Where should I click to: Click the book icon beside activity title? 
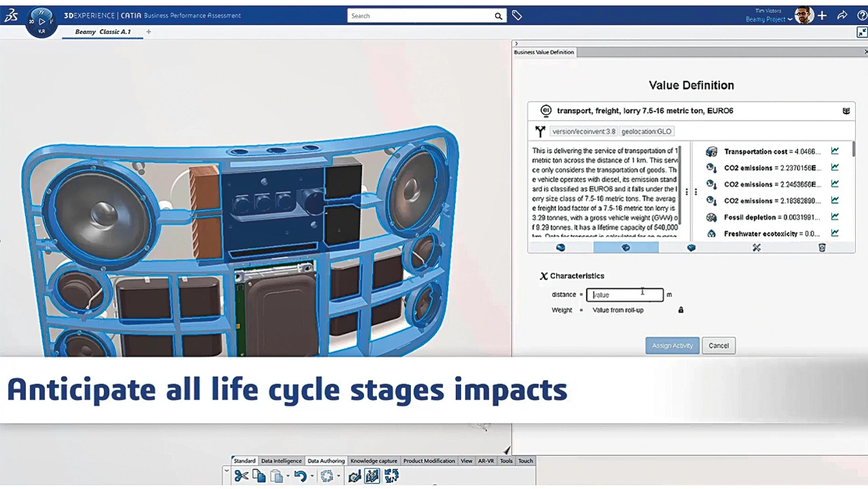pos(846,111)
